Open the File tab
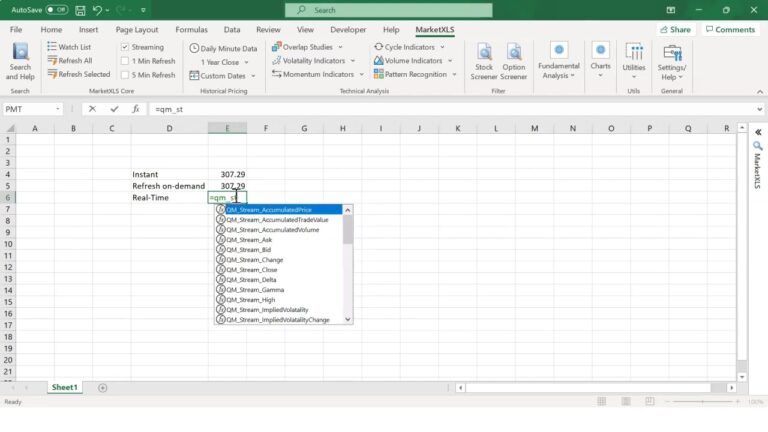The width and height of the screenshot is (768, 432). tap(16, 29)
